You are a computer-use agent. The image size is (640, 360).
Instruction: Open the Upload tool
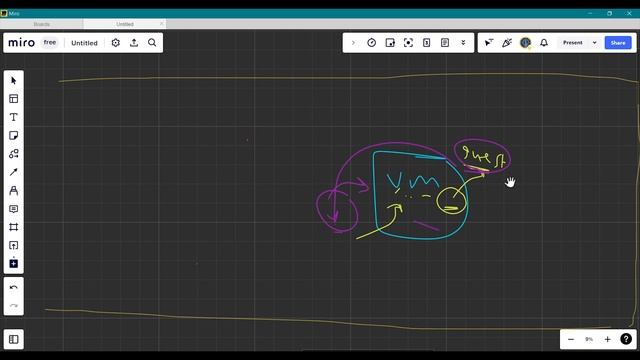(13, 245)
